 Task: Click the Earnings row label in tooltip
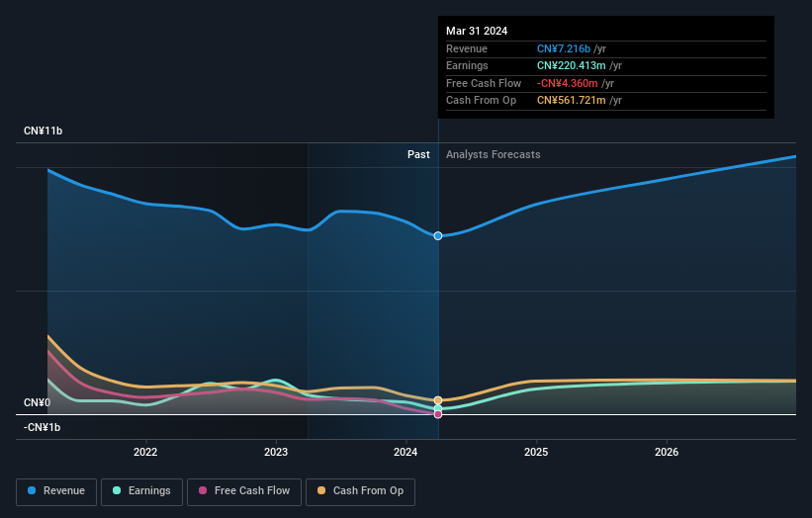[x=467, y=65]
